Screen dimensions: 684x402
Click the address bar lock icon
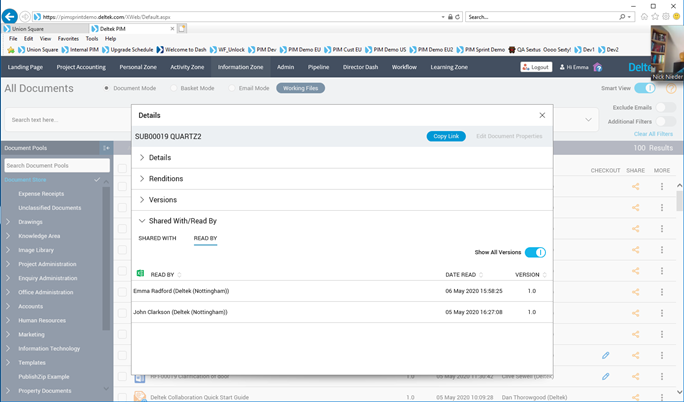pyautogui.click(x=450, y=17)
